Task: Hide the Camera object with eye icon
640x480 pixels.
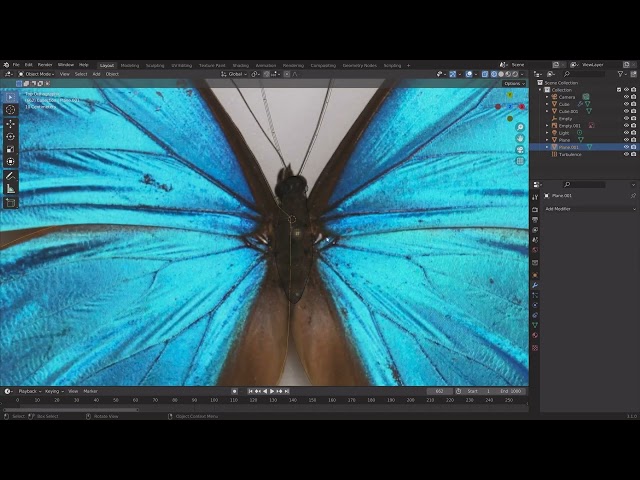Action: click(627, 97)
